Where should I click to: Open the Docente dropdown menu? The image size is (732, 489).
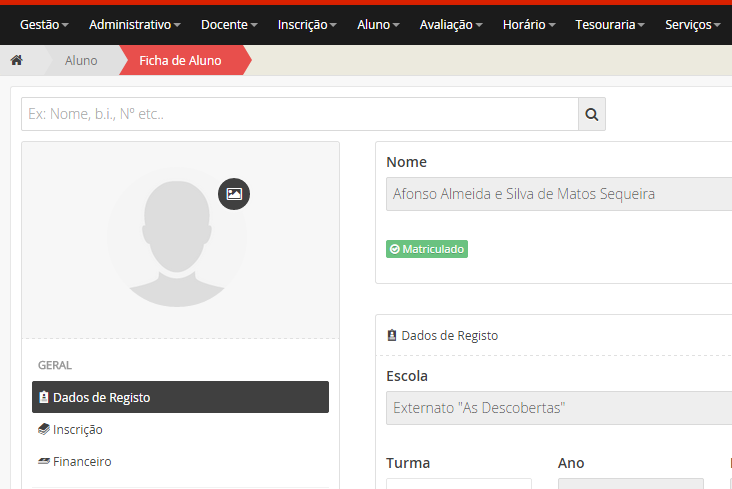229,24
